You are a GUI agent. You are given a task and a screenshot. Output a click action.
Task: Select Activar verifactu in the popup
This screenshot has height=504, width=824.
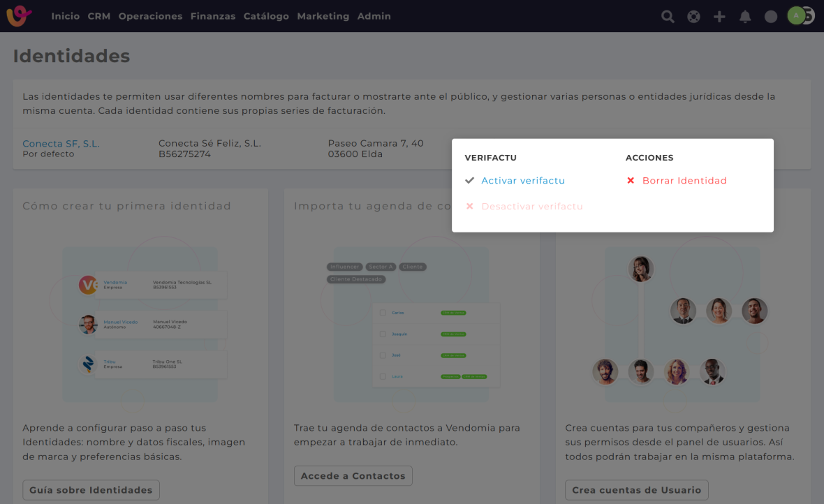tap(522, 181)
